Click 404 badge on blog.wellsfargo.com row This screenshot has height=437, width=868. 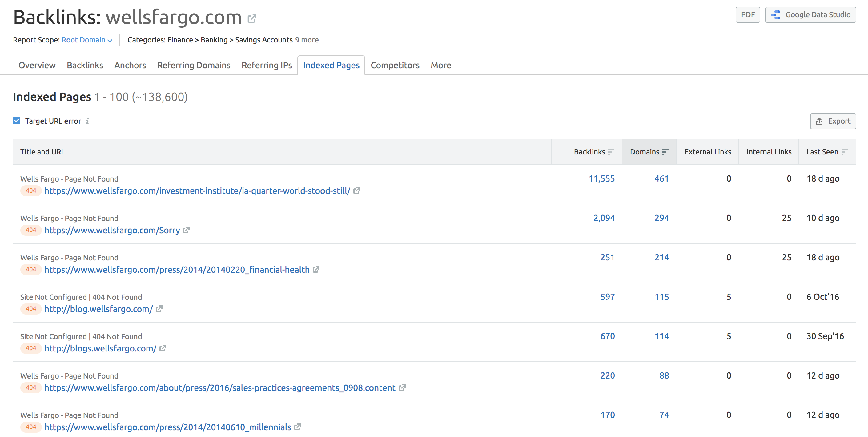click(x=31, y=309)
